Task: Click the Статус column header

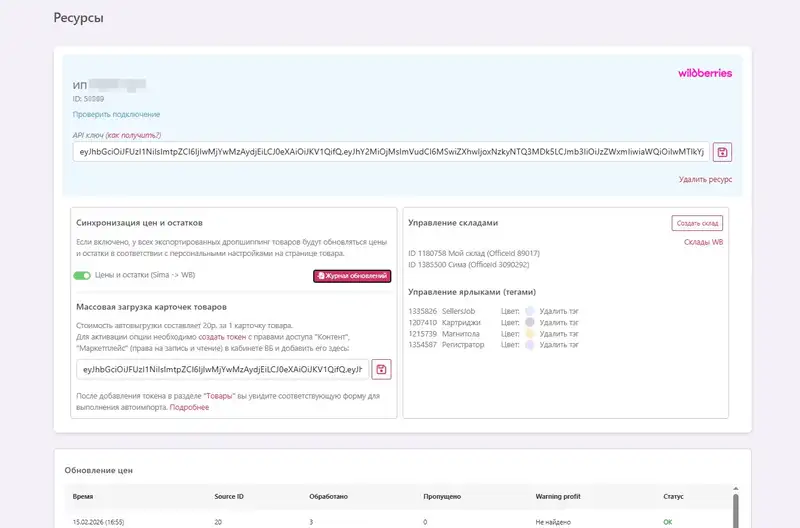Action: 673,496
